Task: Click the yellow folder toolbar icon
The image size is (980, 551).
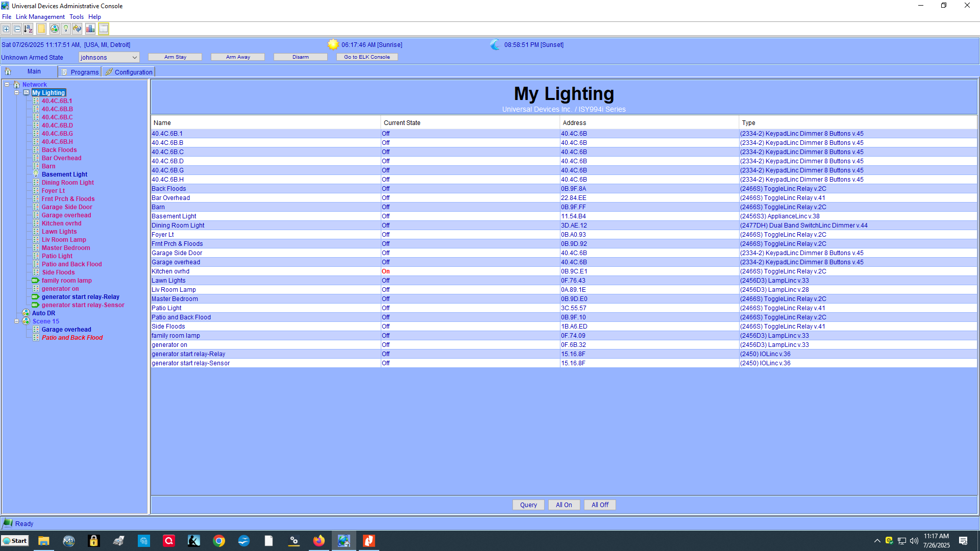Action: [41, 29]
